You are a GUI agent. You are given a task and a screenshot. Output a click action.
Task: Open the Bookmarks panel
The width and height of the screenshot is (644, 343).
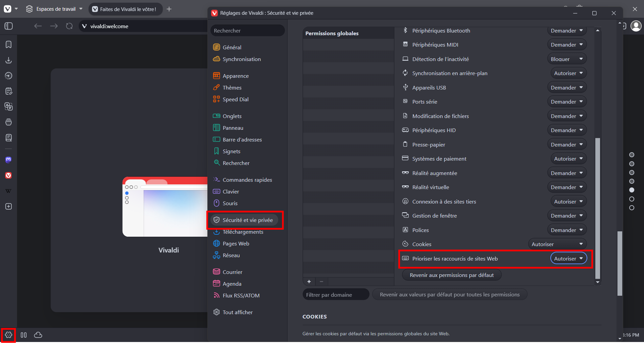click(8, 44)
